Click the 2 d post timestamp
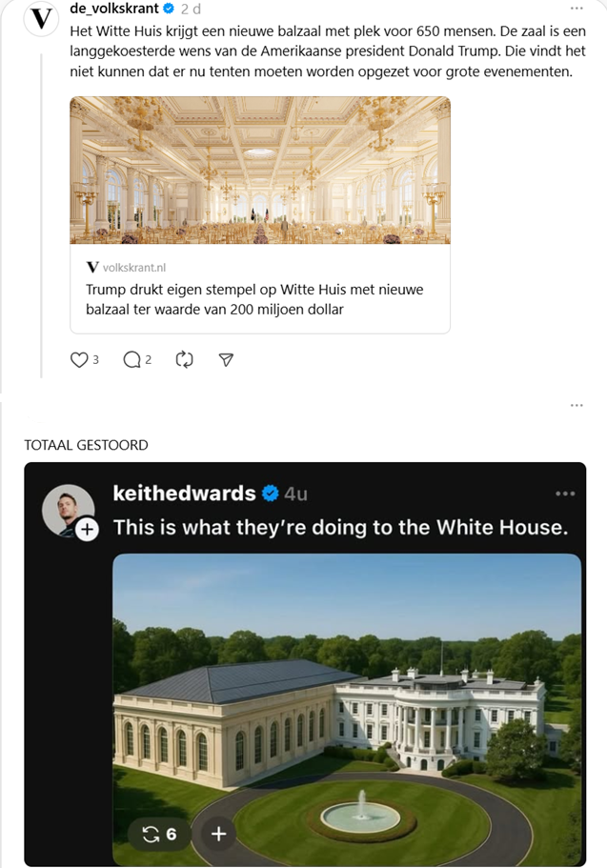Image resolution: width=607 pixels, height=868 pixels. pos(192,9)
